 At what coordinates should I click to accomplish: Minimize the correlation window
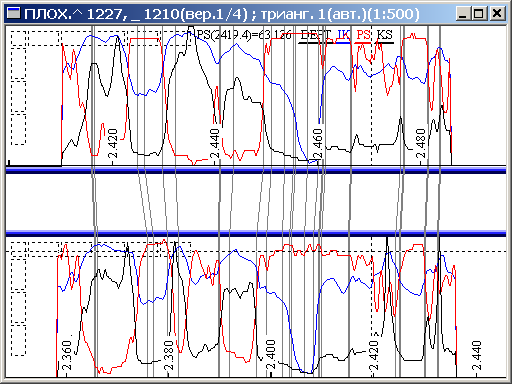pyautogui.click(x=463, y=14)
